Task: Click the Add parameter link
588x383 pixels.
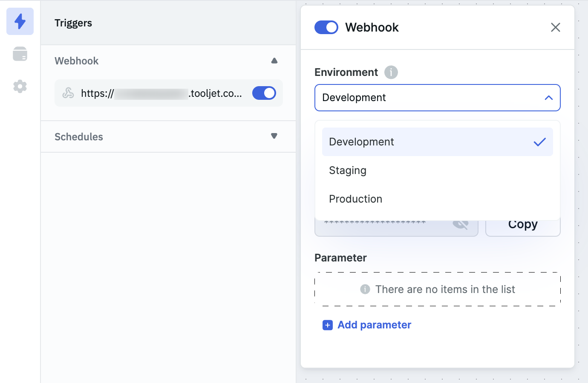Action: (x=374, y=325)
